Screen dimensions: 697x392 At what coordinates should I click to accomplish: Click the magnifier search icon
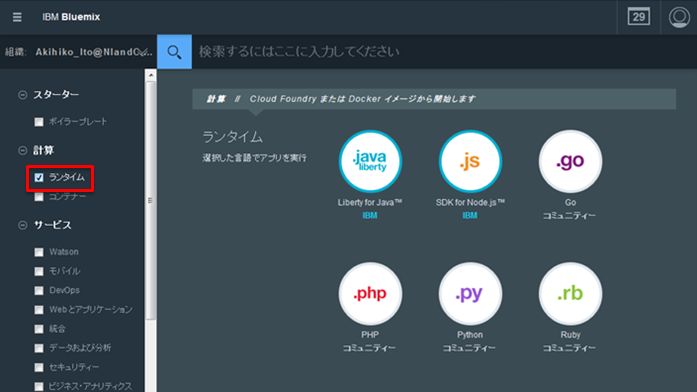[x=174, y=52]
